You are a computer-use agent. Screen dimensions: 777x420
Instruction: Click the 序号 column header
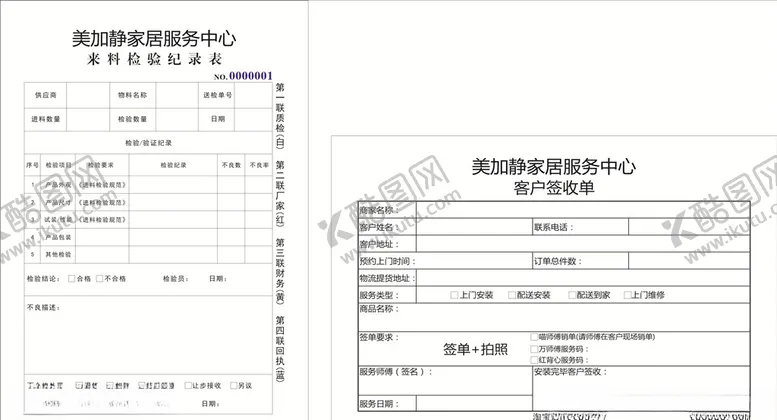point(32,165)
